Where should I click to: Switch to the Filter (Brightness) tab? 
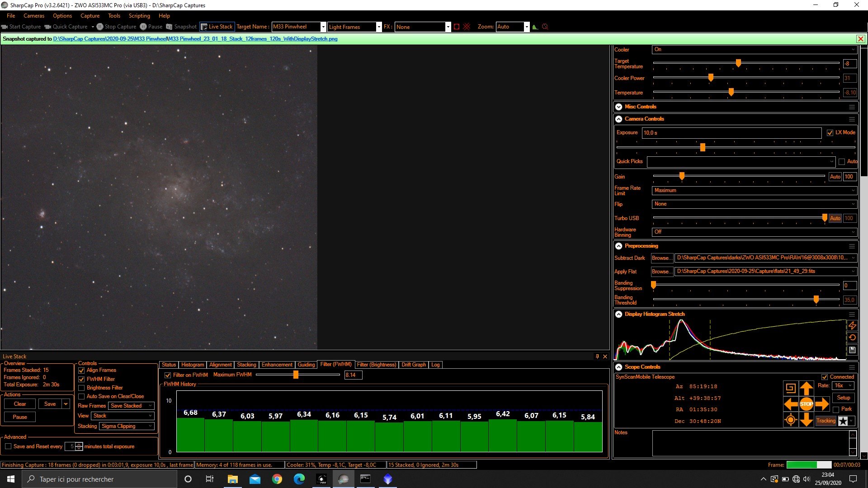[377, 365]
